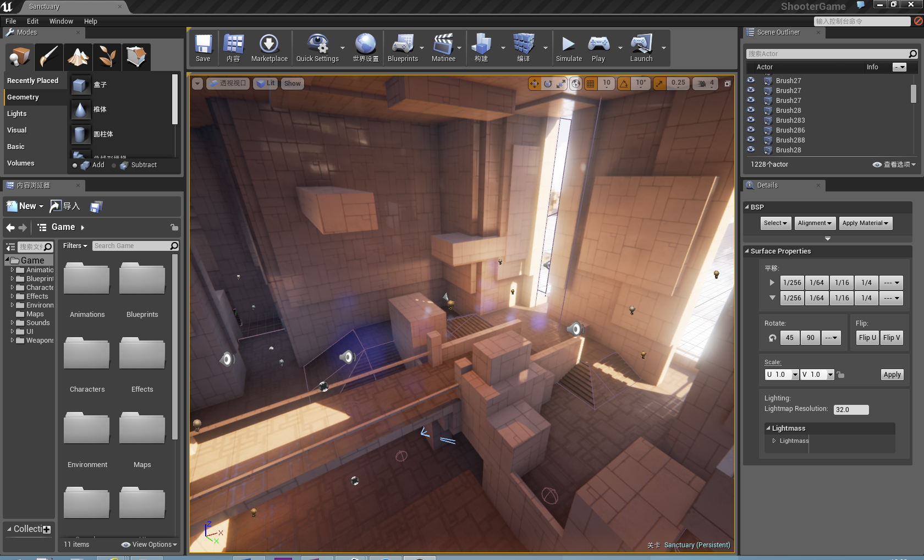Click the Launch toolbar icon
Viewport: 924px width, 560px height.
tap(641, 48)
